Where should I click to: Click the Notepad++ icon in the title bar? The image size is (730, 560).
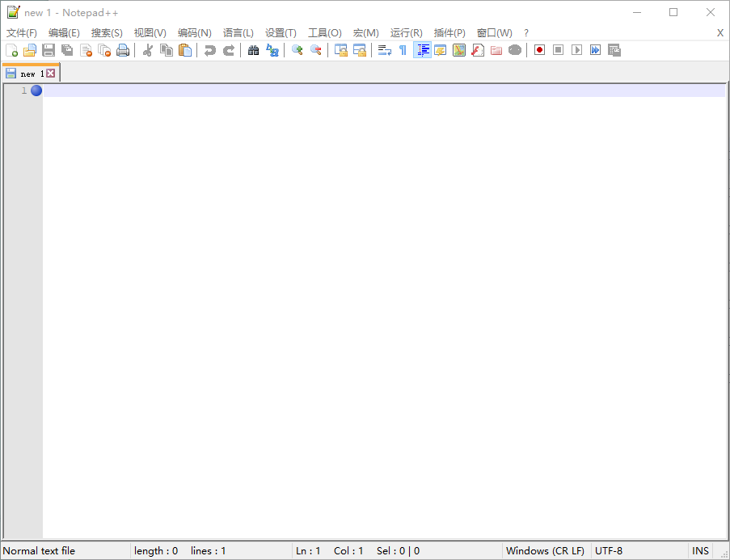[14, 13]
